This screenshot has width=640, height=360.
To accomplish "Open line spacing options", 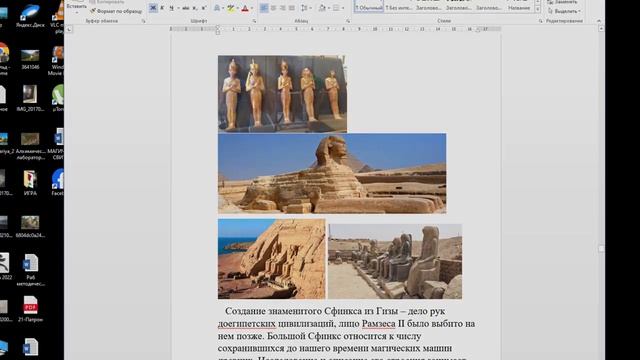I will (x=304, y=8).
